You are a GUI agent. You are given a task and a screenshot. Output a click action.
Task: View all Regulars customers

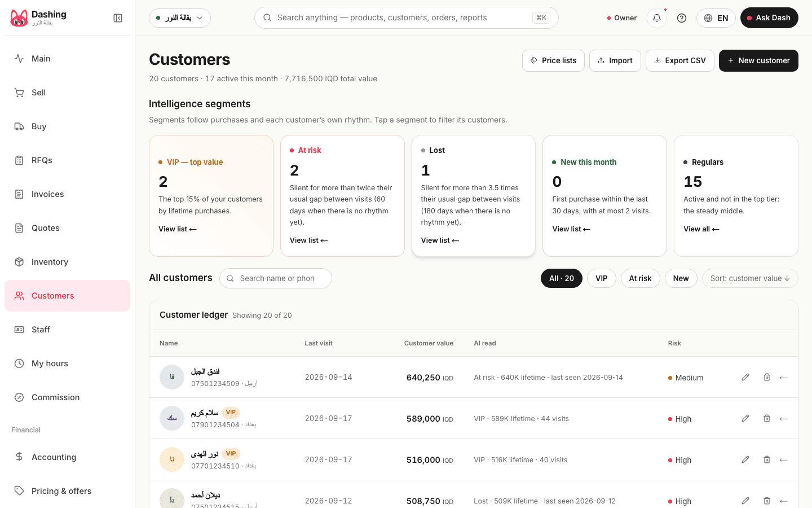point(701,229)
